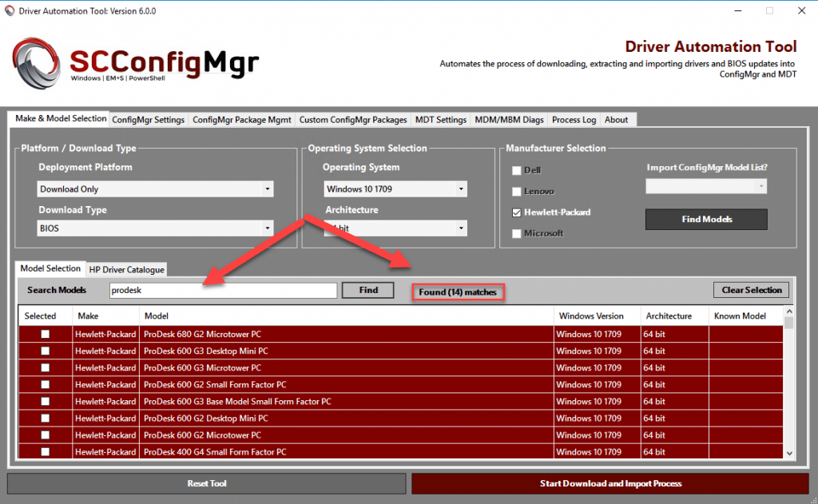The height and width of the screenshot is (504, 818).
Task: Click the Driver Automation Tool title bar icon
Action: tap(10, 10)
